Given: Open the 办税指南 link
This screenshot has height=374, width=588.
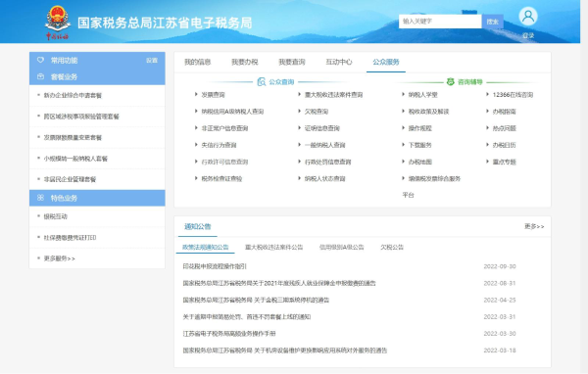Looking at the screenshot, I should [x=505, y=112].
